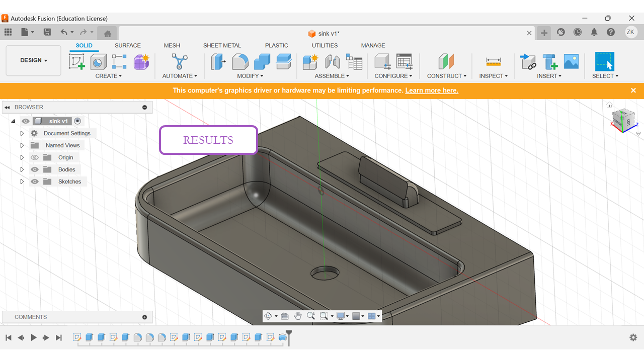
Task: Open the Help question mark menu
Action: [611, 32]
